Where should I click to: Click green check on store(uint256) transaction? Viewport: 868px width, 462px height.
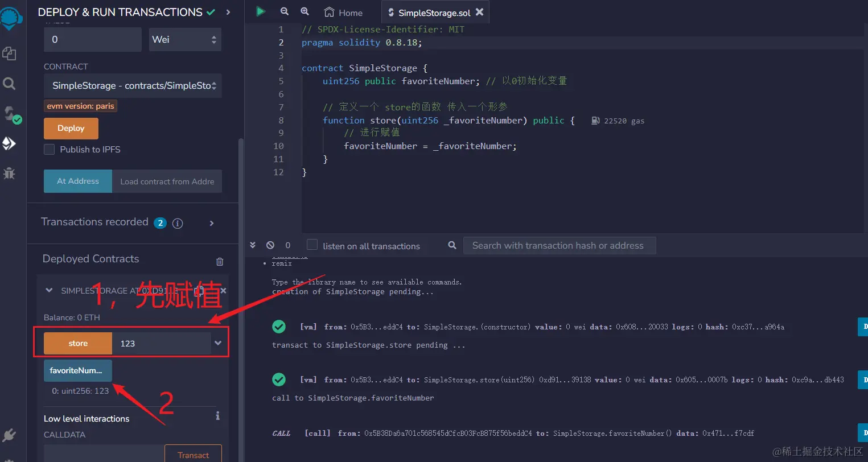(279, 379)
